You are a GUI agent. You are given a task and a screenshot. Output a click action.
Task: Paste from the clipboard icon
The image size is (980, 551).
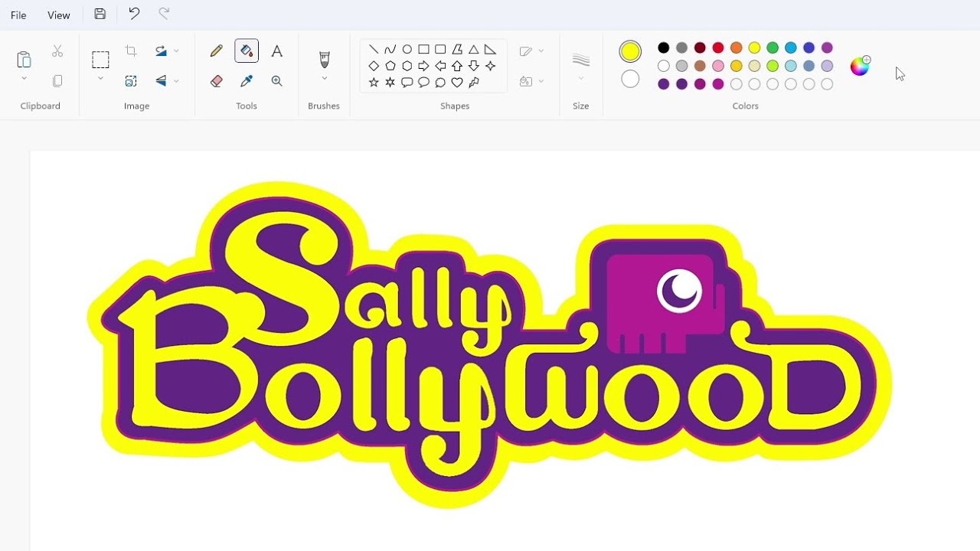[24, 59]
